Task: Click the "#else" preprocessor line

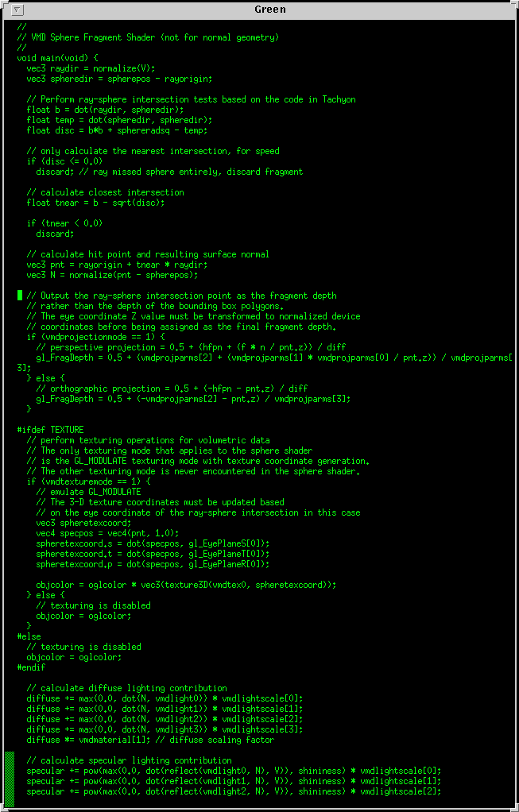Action: point(29,636)
